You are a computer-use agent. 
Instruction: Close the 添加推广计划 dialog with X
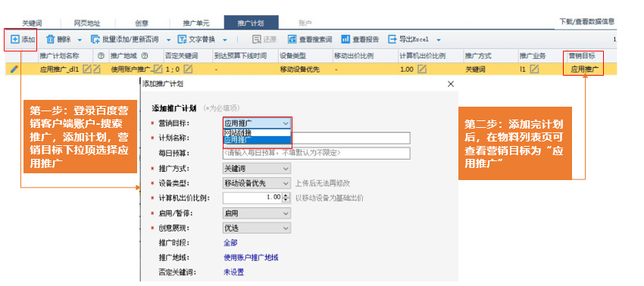coord(451,84)
